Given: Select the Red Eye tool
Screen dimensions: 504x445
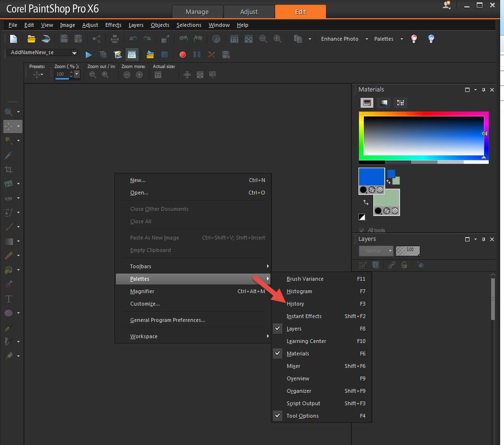Looking at the screenshot, I should [9, 198].
